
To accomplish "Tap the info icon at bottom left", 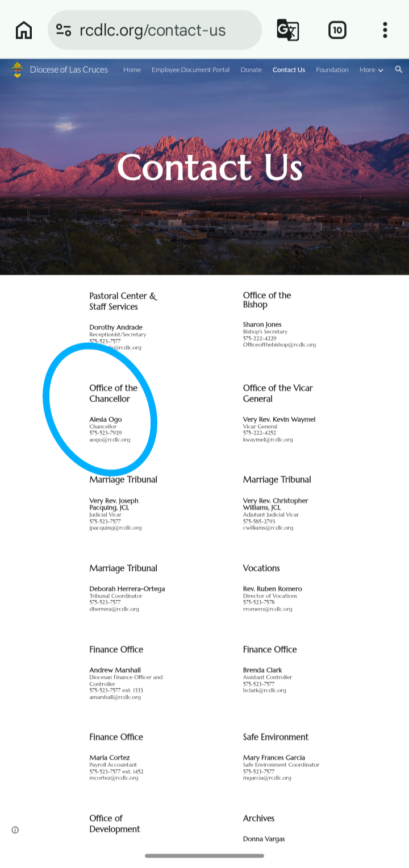I will (15, 830).
